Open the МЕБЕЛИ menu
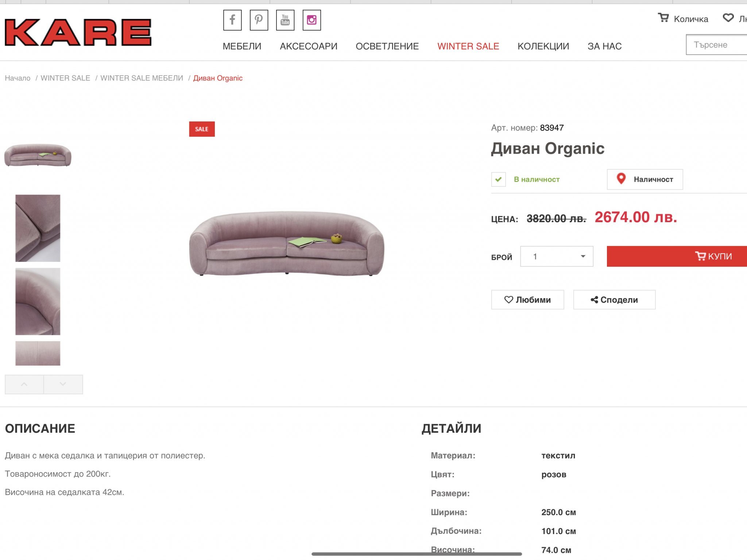This screenshot has width=747, height=560. tap(242, 46)
